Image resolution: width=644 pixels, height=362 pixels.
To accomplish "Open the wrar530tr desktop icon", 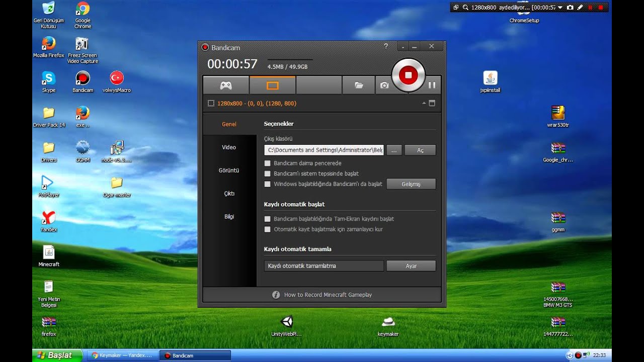I will [x=558, y=117].
